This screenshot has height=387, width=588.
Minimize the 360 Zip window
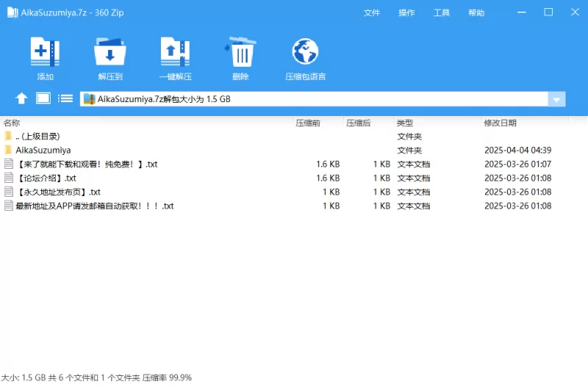coord(522,12)
